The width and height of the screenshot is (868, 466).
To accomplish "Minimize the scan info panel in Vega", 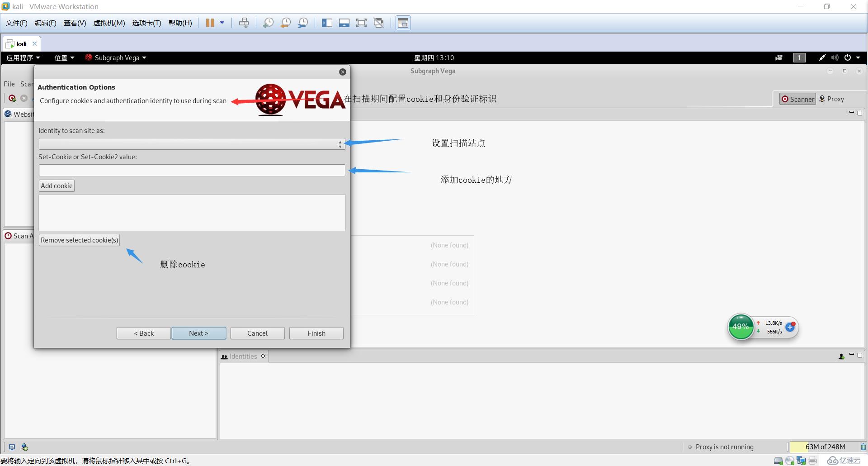I will click(852, 113).
